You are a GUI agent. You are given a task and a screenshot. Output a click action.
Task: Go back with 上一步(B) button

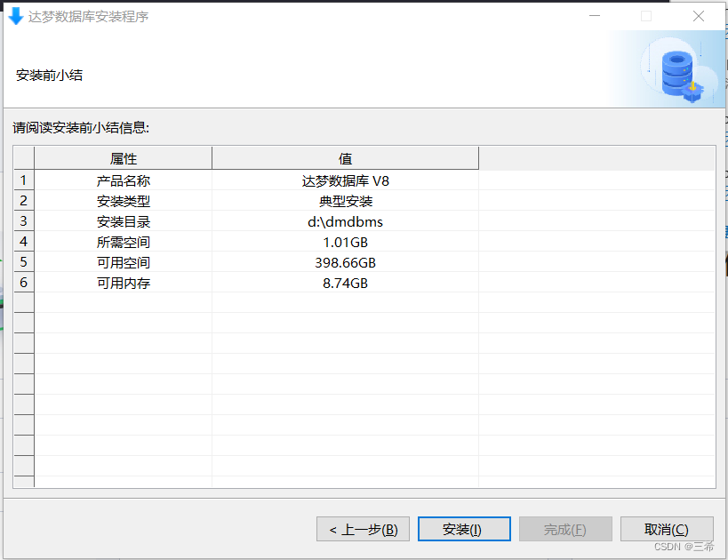coord(363,529)
